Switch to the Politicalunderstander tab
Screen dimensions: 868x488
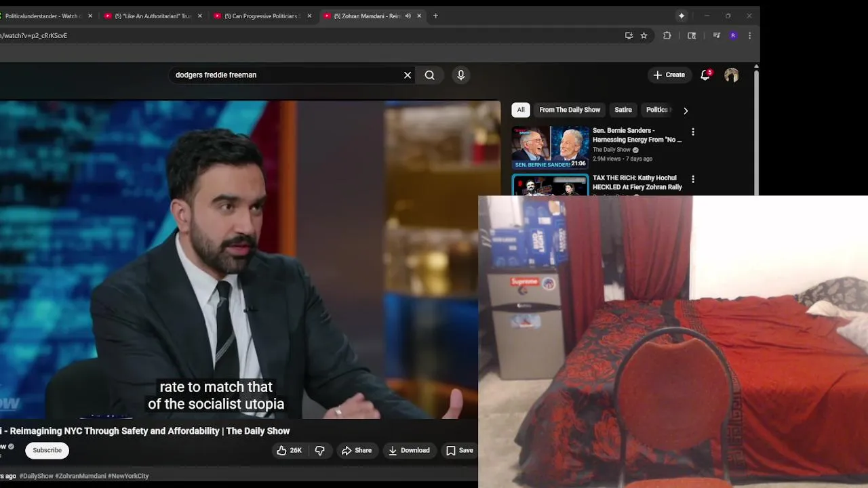[x=42, y=16]
